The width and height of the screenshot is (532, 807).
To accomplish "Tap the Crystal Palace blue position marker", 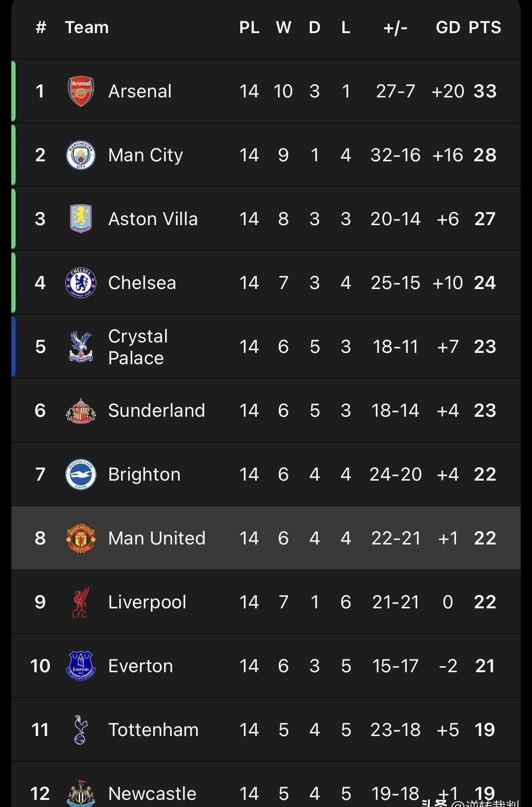I will click(14, 346).
